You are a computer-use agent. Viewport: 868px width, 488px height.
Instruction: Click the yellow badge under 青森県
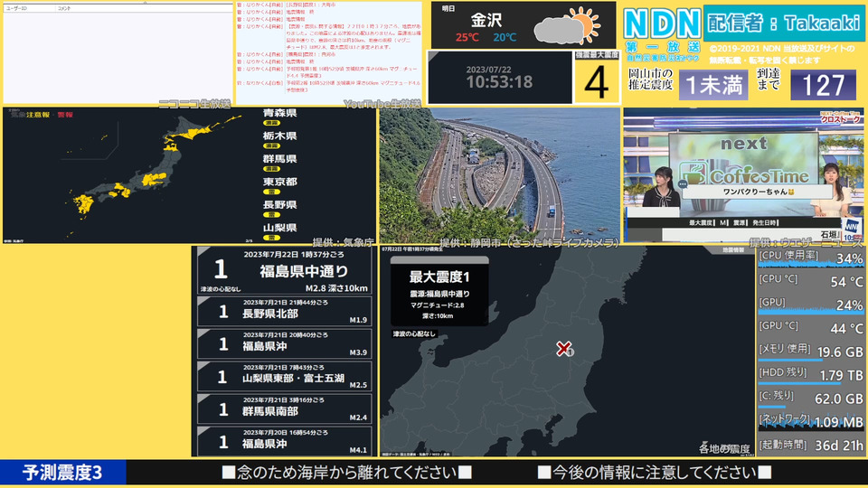(271, 123)
